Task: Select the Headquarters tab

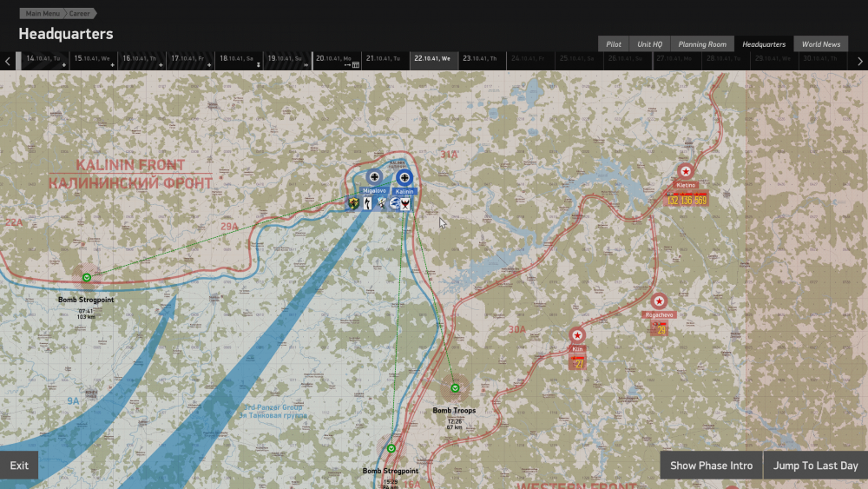Action: point(763,44)
